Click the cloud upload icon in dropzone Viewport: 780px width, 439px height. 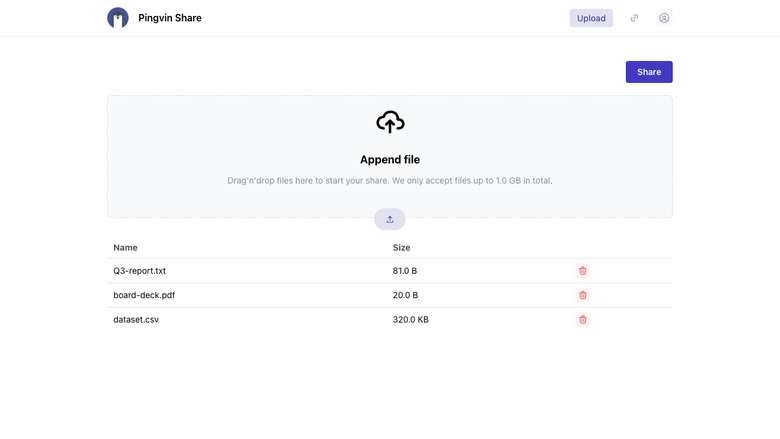click(x=390, y=122)
